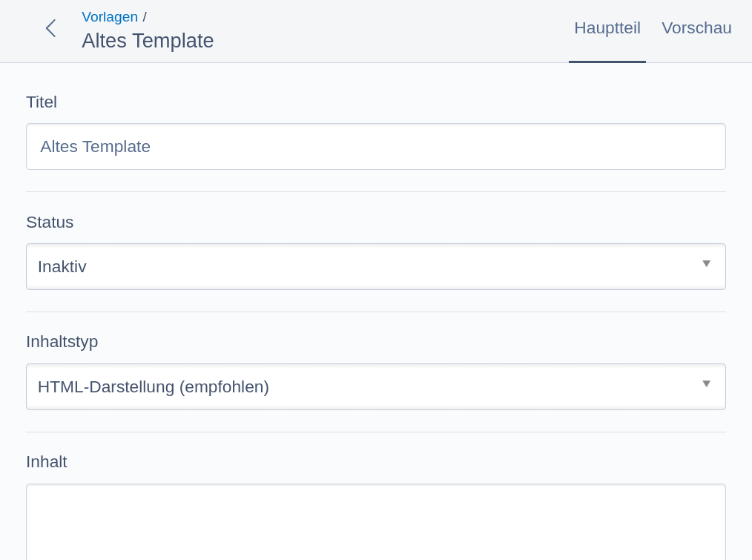752x560 pixels.
Task: Open the Inhaltstyp dropdown showing HTML-Darstellung
Action: (x=376, y=386)
